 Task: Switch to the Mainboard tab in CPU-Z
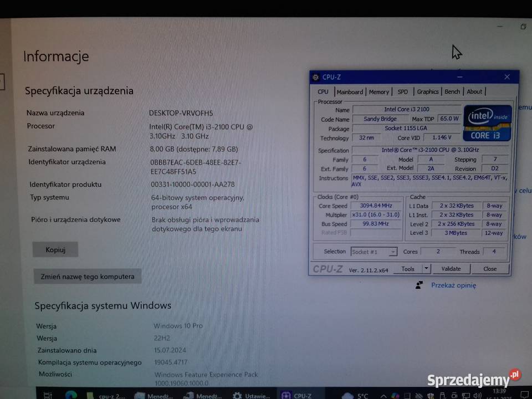click(350, 91)
